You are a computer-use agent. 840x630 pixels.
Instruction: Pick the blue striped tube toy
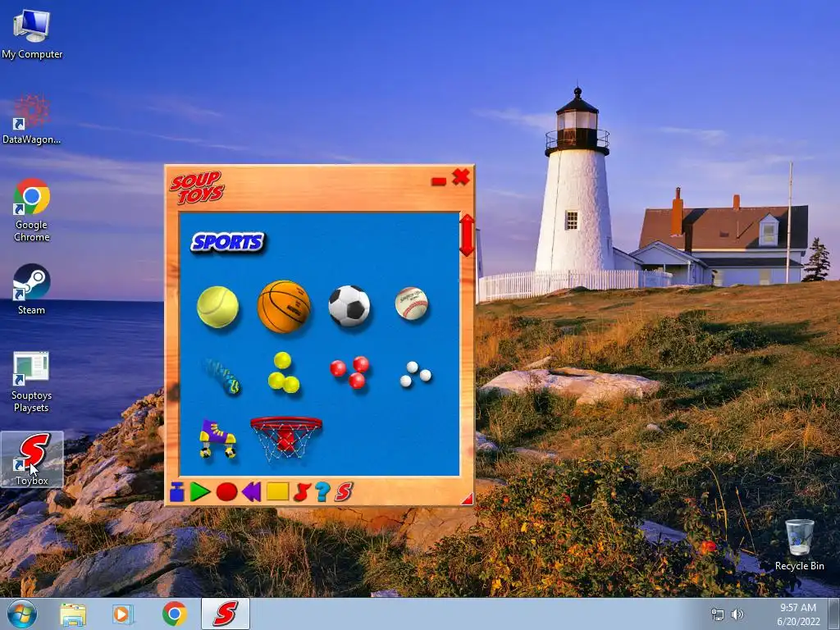pyautogui.click(x=222, y=376)
